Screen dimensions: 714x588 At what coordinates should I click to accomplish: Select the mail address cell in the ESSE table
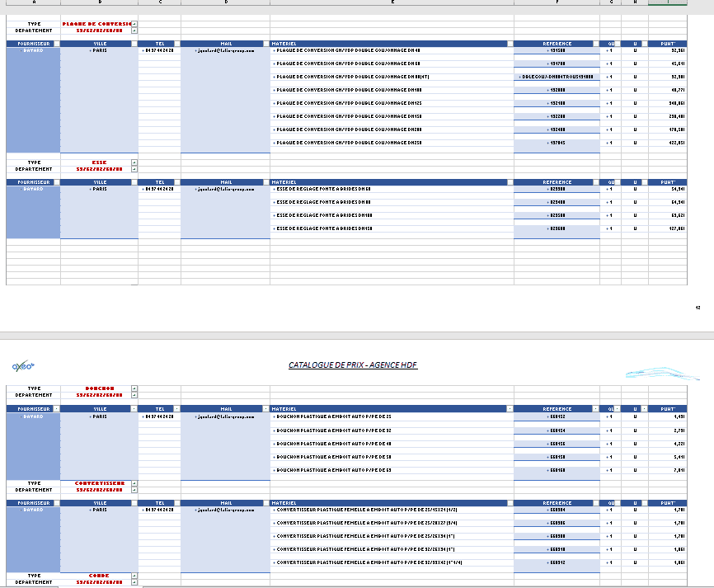point(225,189)
